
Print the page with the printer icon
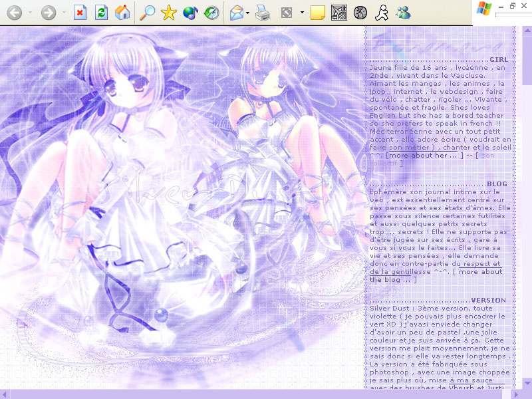pos(263,13)
